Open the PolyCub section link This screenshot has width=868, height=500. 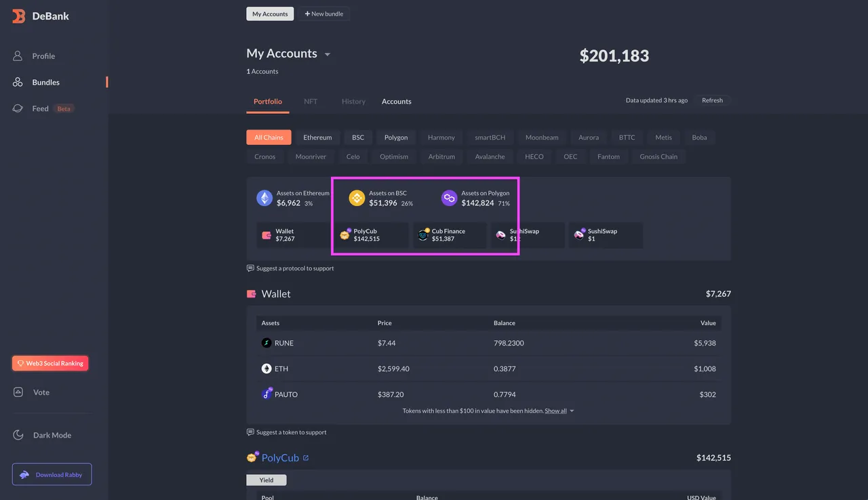(280, 458)
